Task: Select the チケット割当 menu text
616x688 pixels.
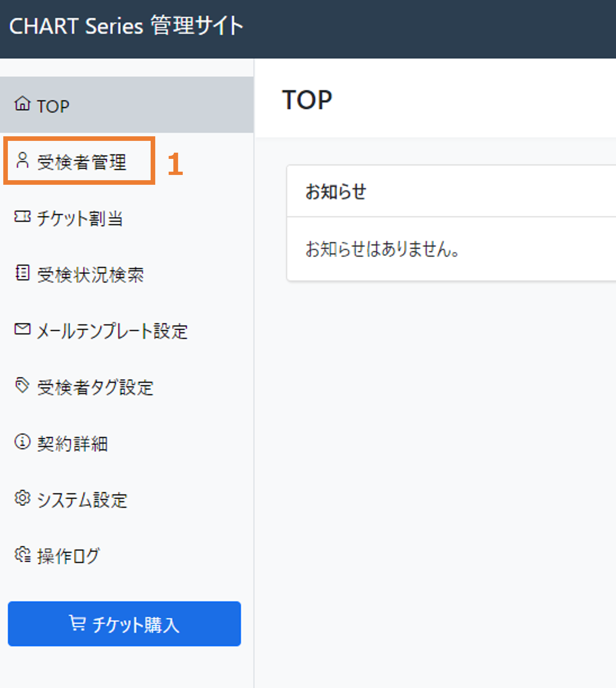Action: pos(80,219)
